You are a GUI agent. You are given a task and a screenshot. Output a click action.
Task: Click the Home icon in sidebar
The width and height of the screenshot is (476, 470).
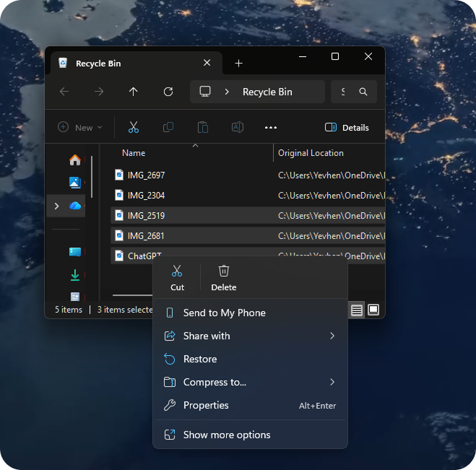[x=75, y=160]
